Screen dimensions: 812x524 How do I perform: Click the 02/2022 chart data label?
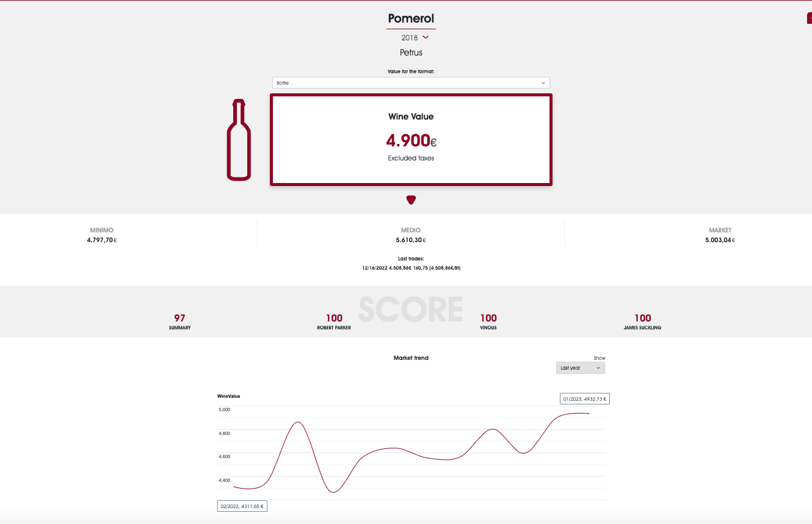tap(242, 506)
